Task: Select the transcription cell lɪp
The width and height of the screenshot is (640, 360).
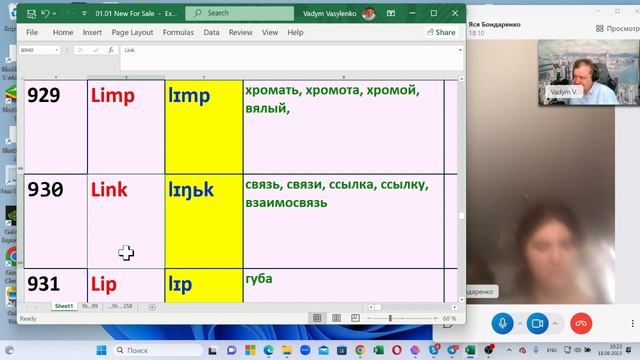Action: tap(204, 286)
